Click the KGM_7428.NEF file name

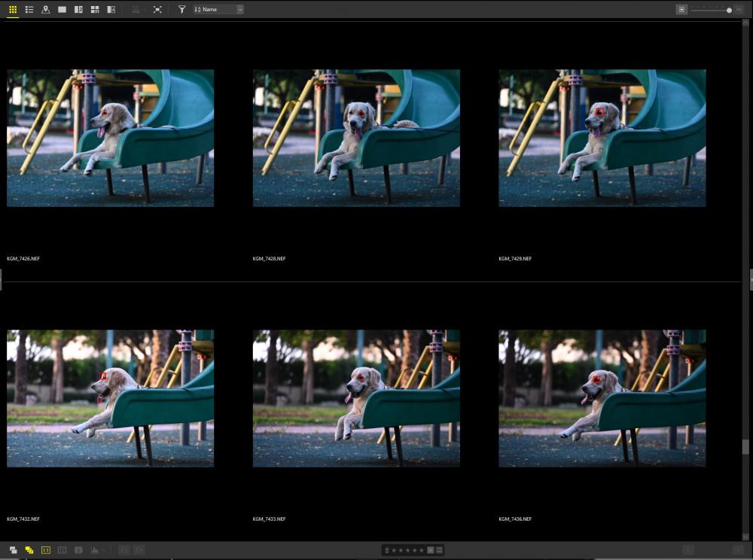(269, 259)
